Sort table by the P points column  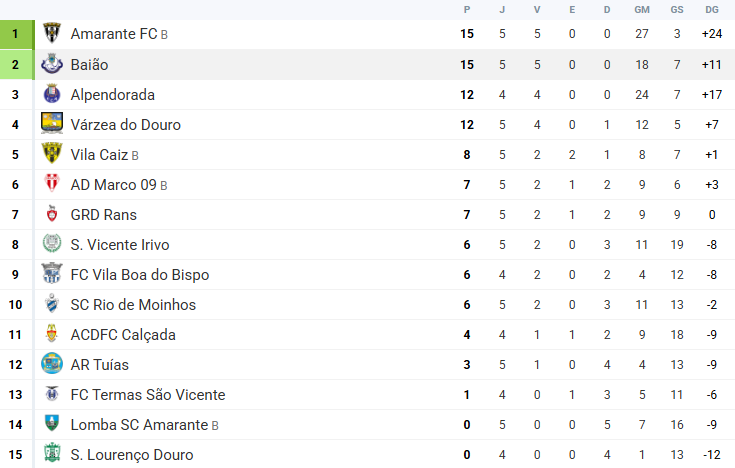[466, 9]
